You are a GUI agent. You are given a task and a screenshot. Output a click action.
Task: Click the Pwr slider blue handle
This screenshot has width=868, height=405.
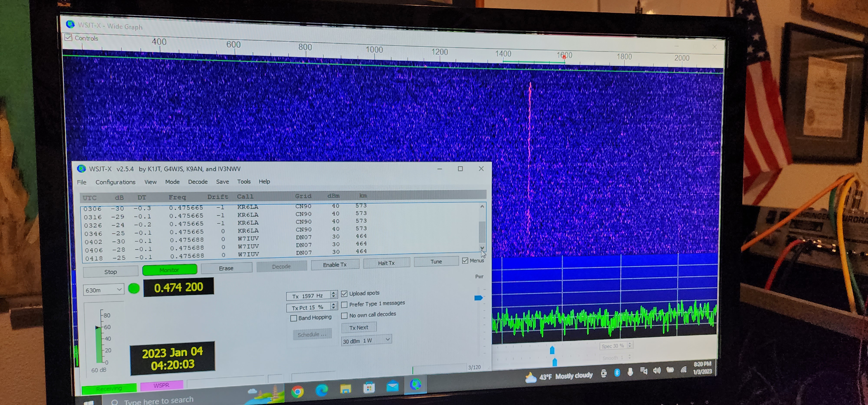tap(478, 298)
